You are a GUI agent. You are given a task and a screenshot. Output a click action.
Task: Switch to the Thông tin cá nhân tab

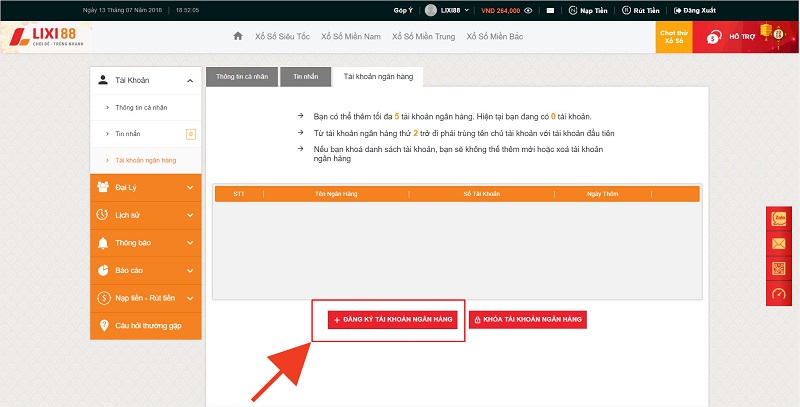238,76
